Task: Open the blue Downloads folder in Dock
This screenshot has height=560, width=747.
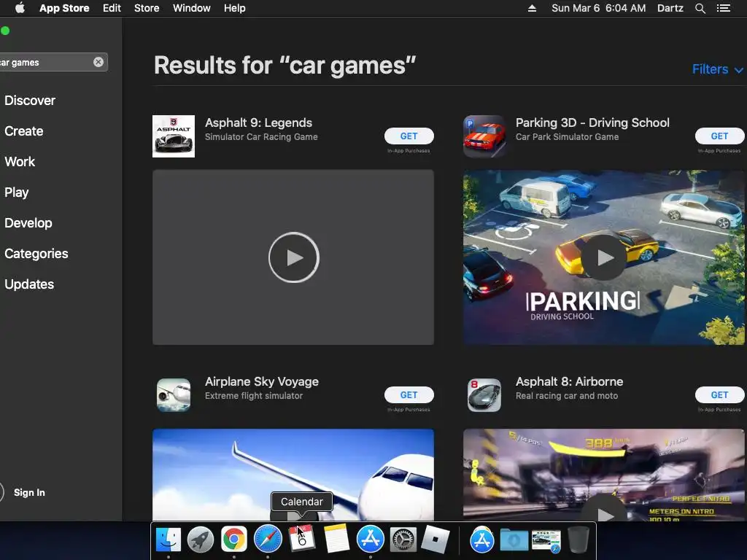Action: click(x=514, y=541)
